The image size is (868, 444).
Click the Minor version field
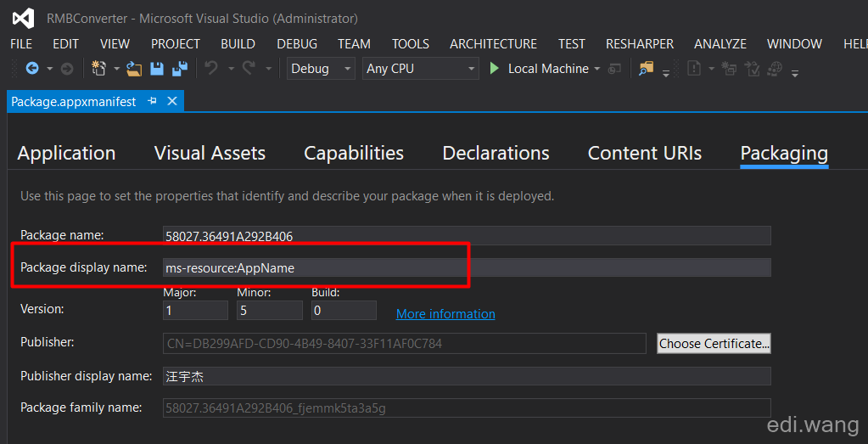click(270, 310)
